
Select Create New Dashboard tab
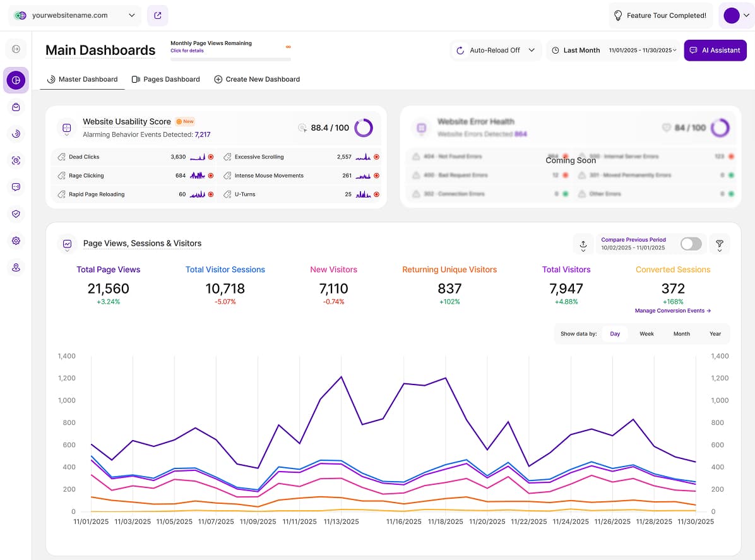[257, 80]
